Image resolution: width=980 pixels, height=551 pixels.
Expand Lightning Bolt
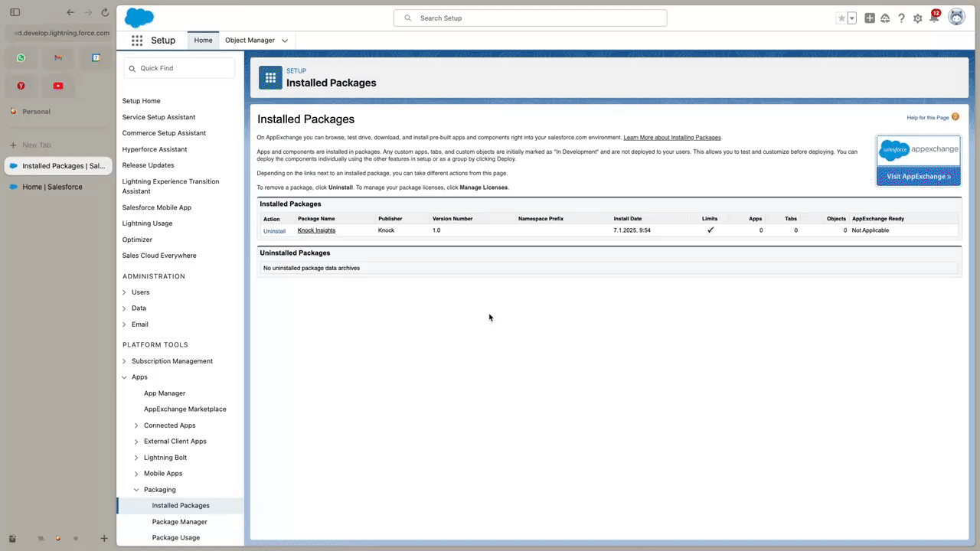[137, 458]
